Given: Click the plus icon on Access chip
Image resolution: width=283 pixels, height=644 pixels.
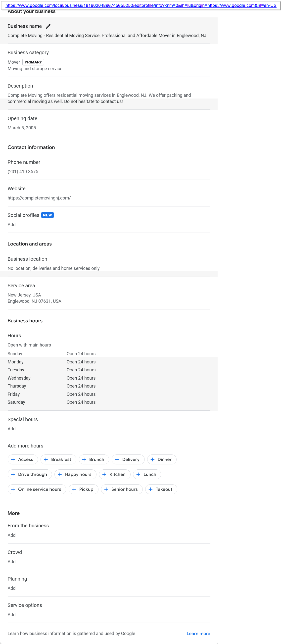Looking at the screenshot, I should (13, 459).
